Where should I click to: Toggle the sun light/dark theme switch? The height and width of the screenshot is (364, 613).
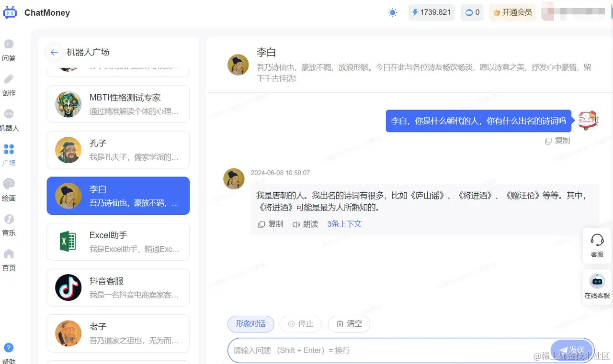[393, 13]
